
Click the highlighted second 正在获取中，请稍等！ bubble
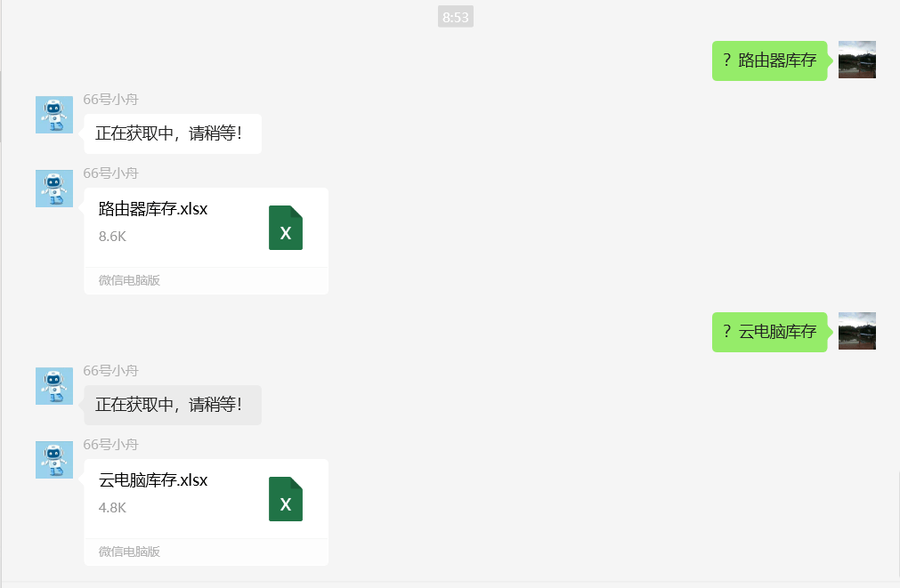tap(173, 405)
